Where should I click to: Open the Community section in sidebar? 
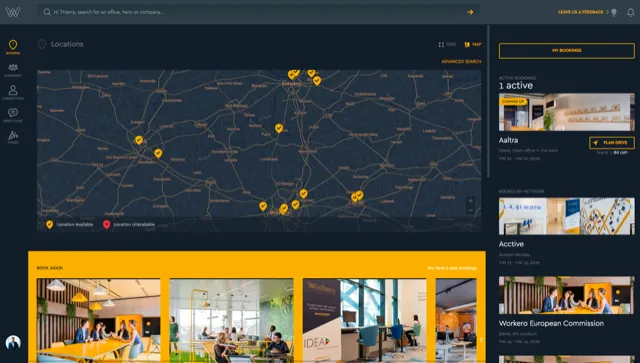[x=13, y=70]
